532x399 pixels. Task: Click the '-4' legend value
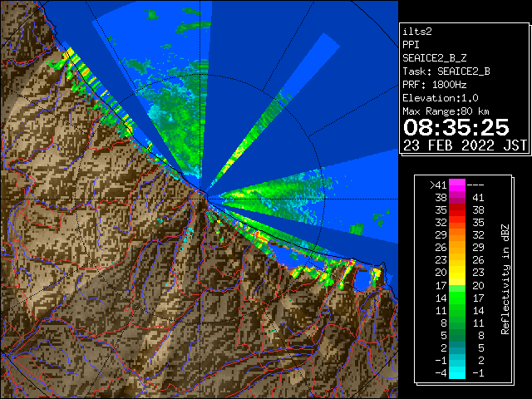[441, 373]
